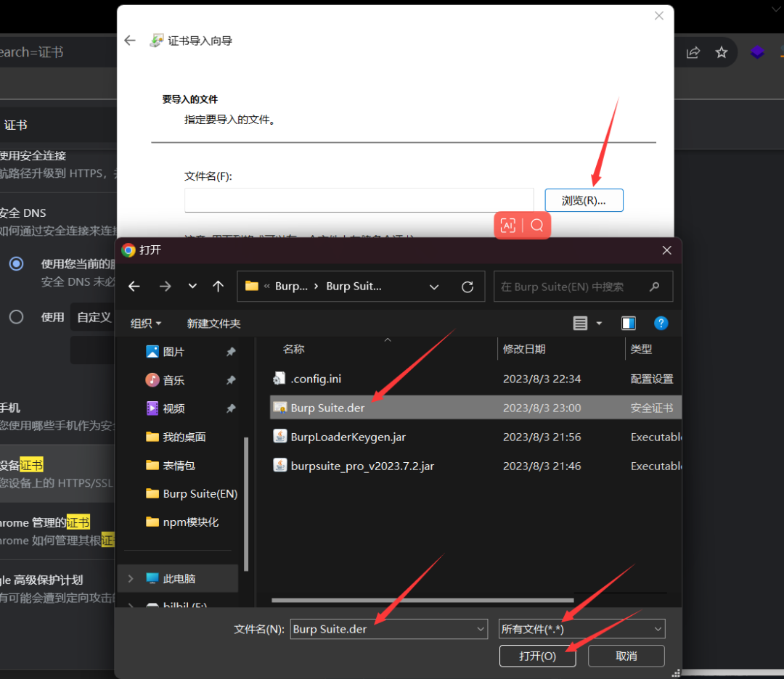Open the Burp Suite(EN) folder in sidebar

click(x=200, y=493)
